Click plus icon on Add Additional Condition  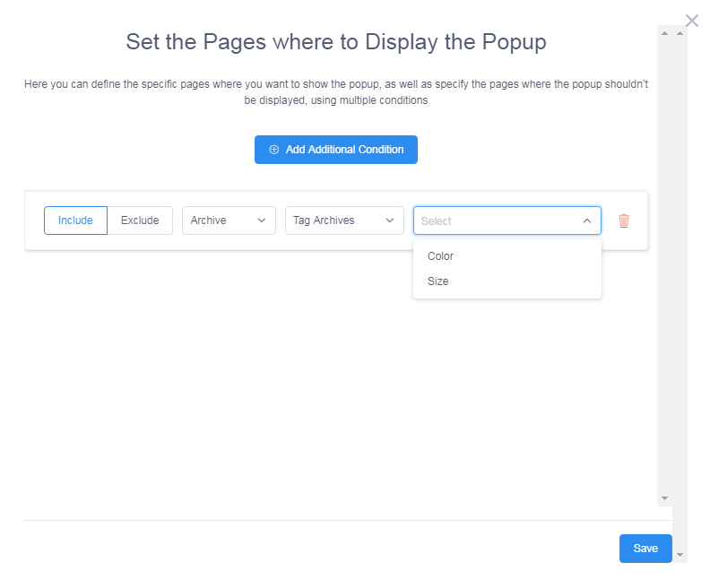tap(274, 150)
